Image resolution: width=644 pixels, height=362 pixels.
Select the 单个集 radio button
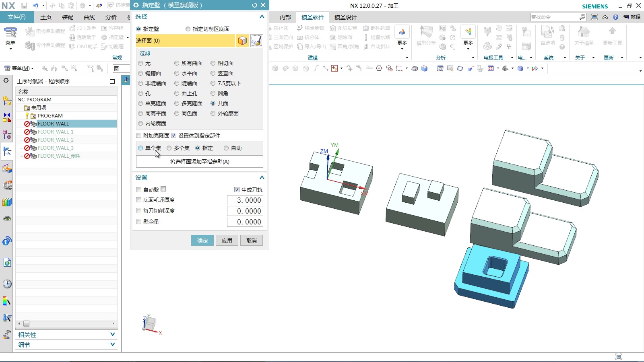pyautogui.click(x=140, y=148)
